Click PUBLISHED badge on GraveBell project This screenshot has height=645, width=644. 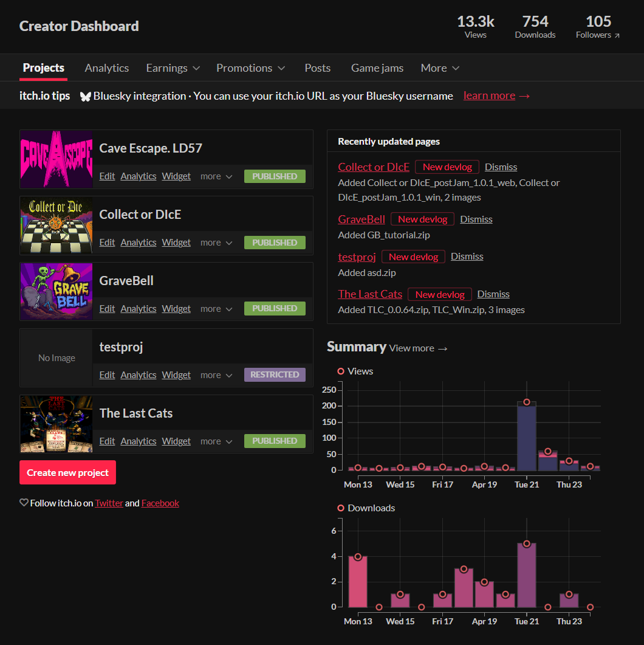point(275,308)
